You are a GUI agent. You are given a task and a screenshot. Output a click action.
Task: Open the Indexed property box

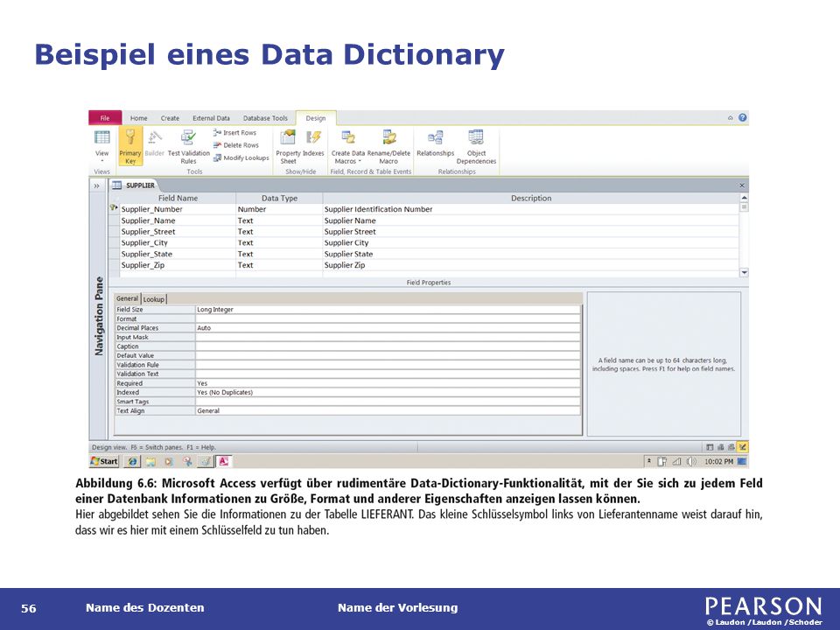click(388, 392)
